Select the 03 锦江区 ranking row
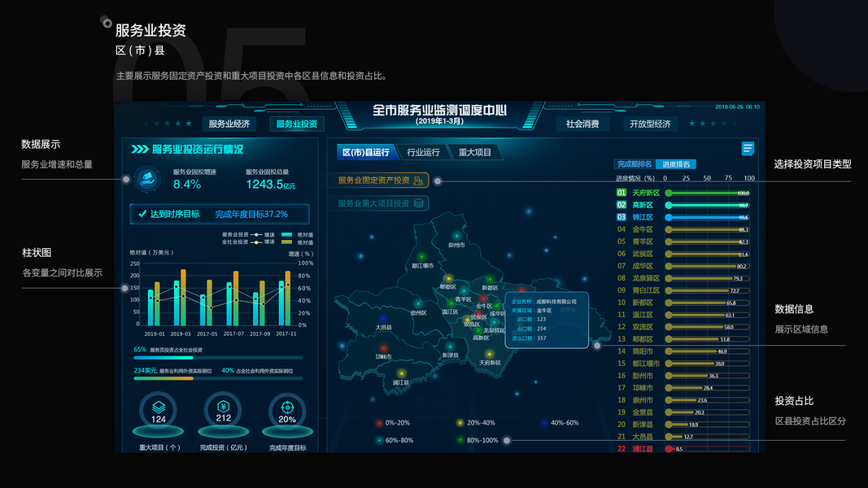This screenshot has width=868, height=488. click(683, 217)
